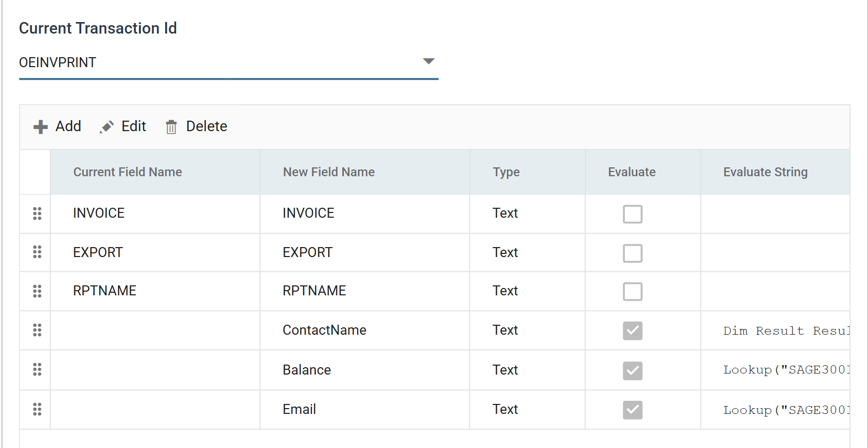Click the Edit pencil icon
The height and width of the screenshot is (448, 868).
pyautogui.click(x=107, y=127)
